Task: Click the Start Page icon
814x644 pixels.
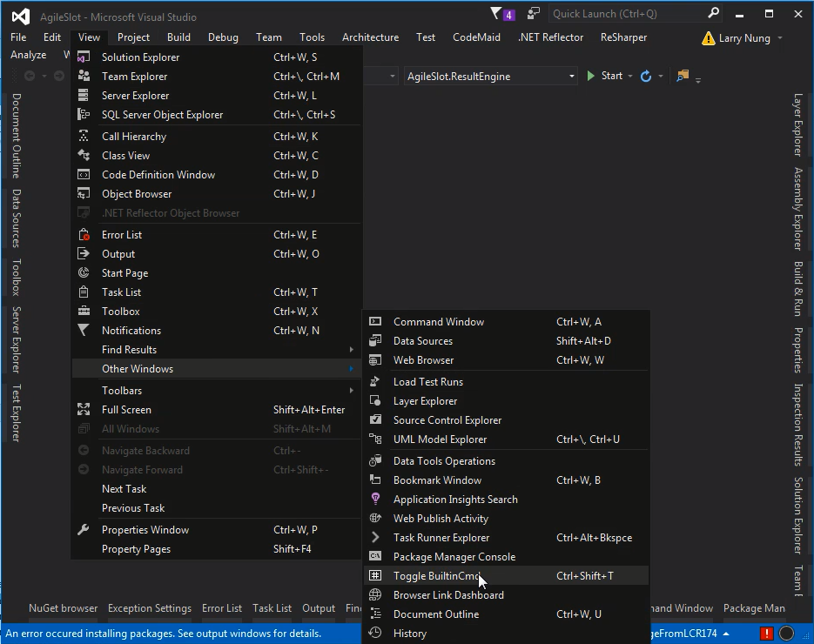Action: [84, 273]
